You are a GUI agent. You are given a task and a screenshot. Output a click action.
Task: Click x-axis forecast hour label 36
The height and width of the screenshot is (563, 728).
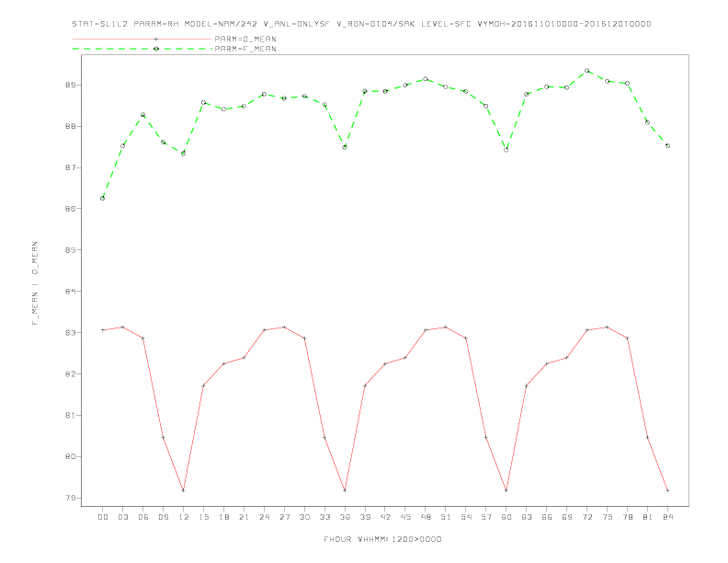[345, 517]
